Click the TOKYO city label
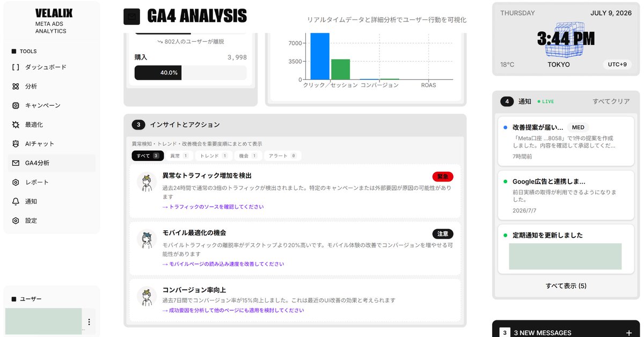This screenshot has height=337, width=644. [x=559, y=64]
